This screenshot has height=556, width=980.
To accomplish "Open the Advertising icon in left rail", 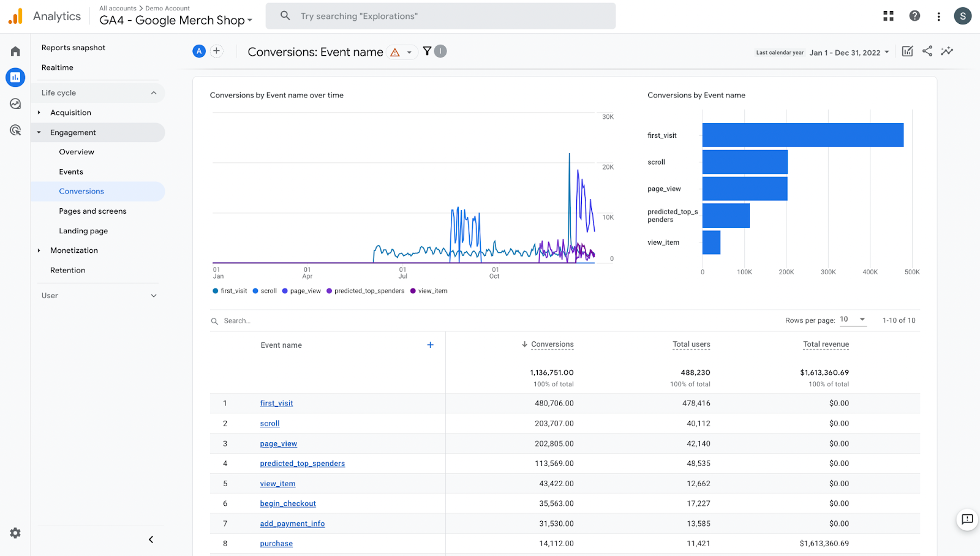I will pos(15,130).
